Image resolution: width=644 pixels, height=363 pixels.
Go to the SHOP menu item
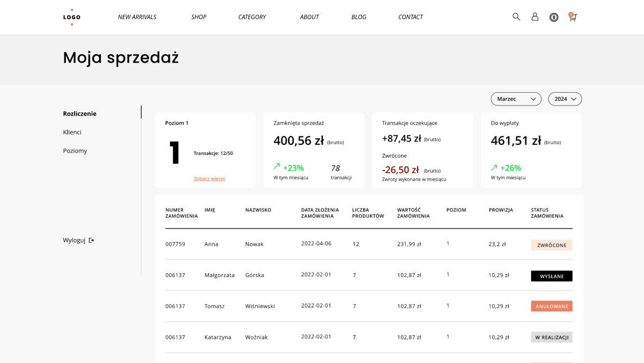(199, 17)
